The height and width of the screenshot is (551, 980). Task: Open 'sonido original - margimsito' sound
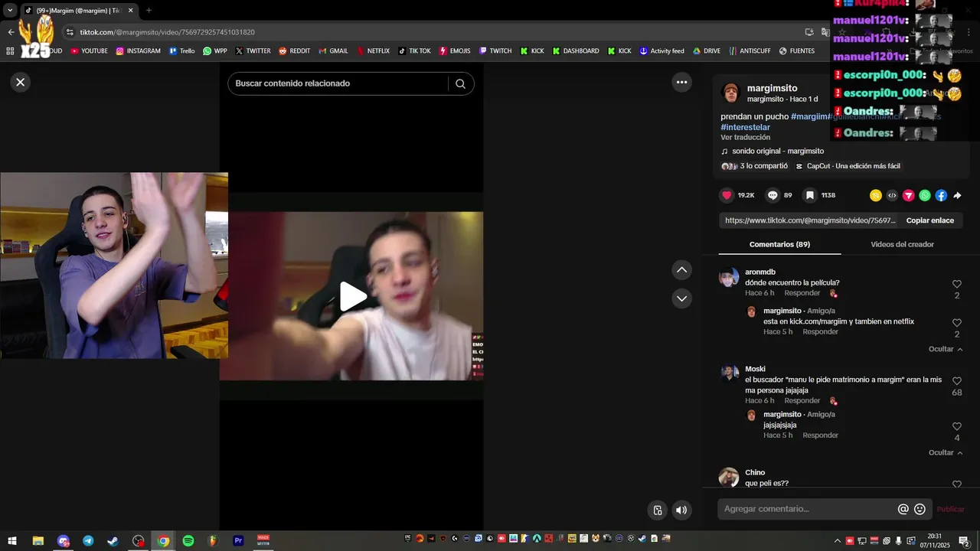click(773, 151)
